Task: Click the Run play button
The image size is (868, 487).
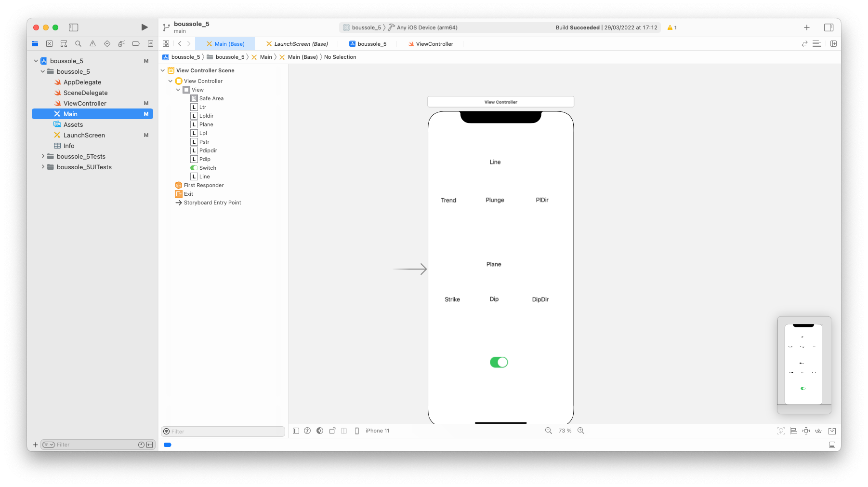Action: pyautogui.click(x=145, y=27)
